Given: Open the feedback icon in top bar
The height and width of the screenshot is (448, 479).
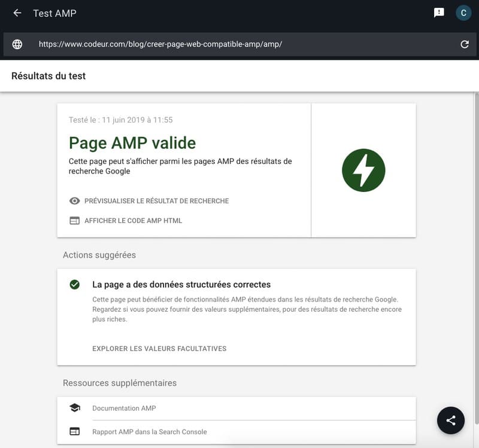Looking at the screenshot, I should click(439, 13).
